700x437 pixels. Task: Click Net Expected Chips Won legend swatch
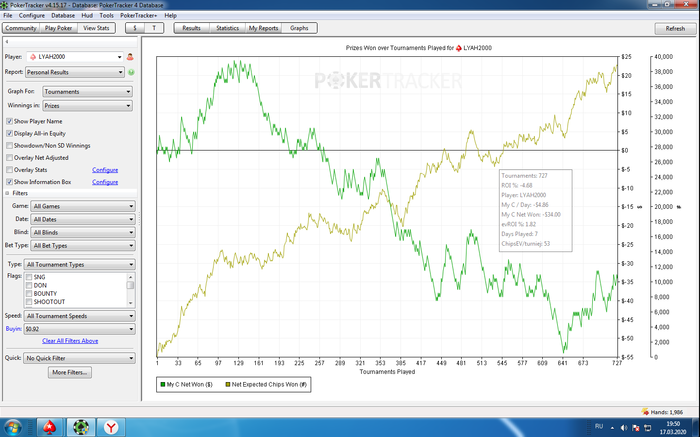click(228, 384)
